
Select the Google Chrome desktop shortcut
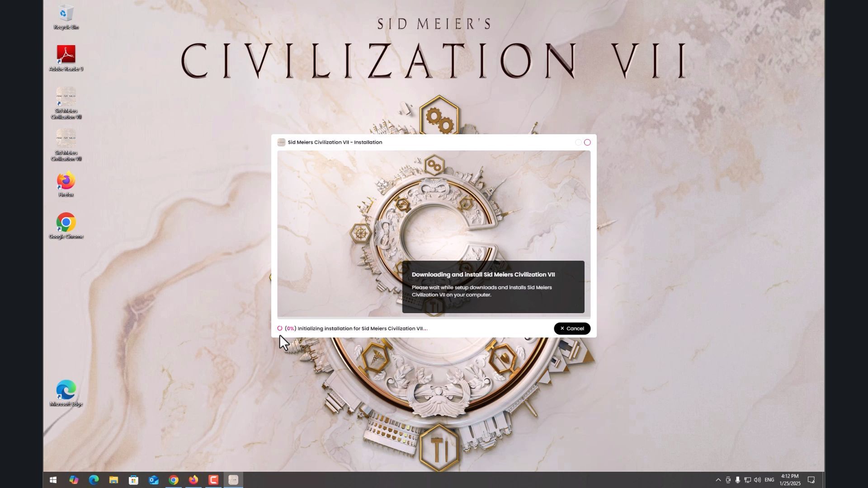tap(66, 226)
